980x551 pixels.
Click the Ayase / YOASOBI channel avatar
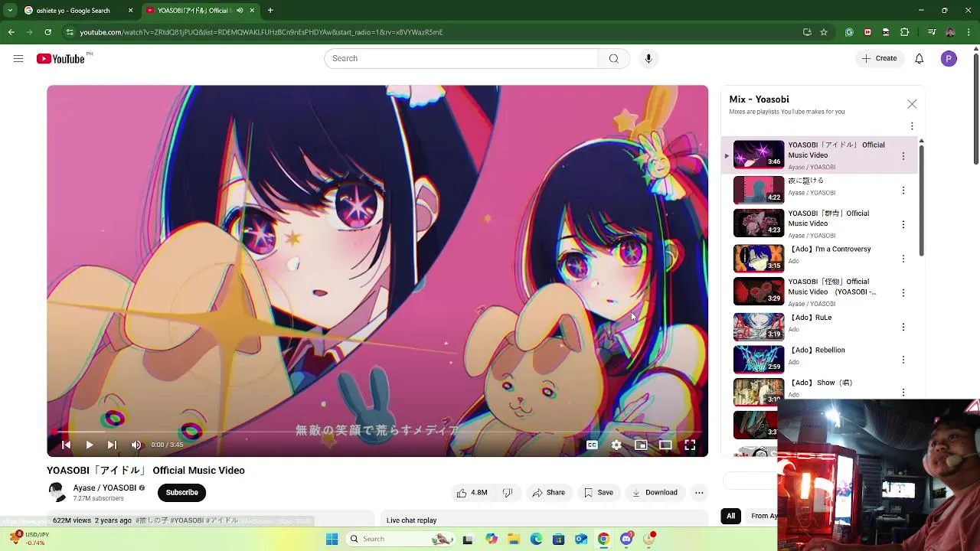[x=57, y=493]
